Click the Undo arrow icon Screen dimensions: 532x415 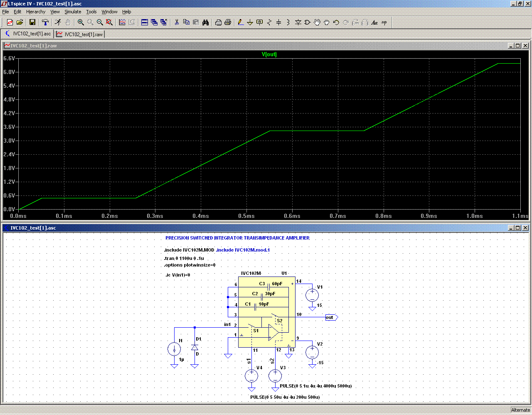tap(336, 22)
